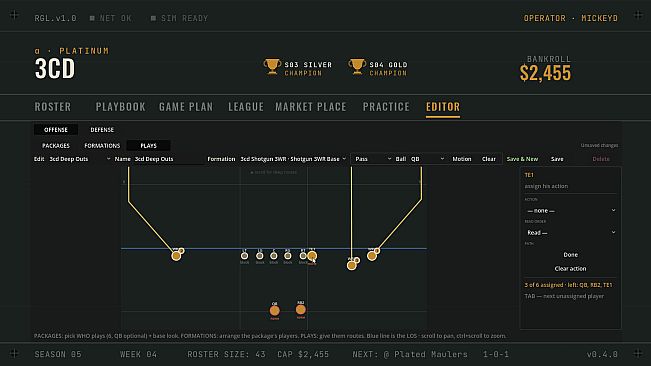The width and height of the screenshot is (651, 366).
Task: Click the 3CD team name
Action: pyautogui.click(x=54, y=69)
